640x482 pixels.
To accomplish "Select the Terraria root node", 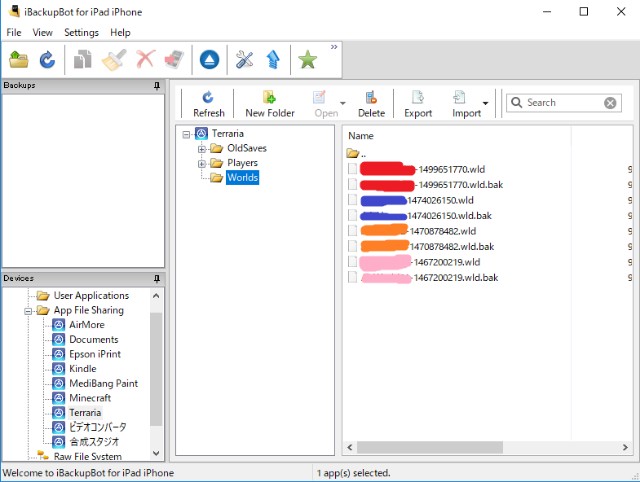I will pyautogui.click(x=227, y=133).
